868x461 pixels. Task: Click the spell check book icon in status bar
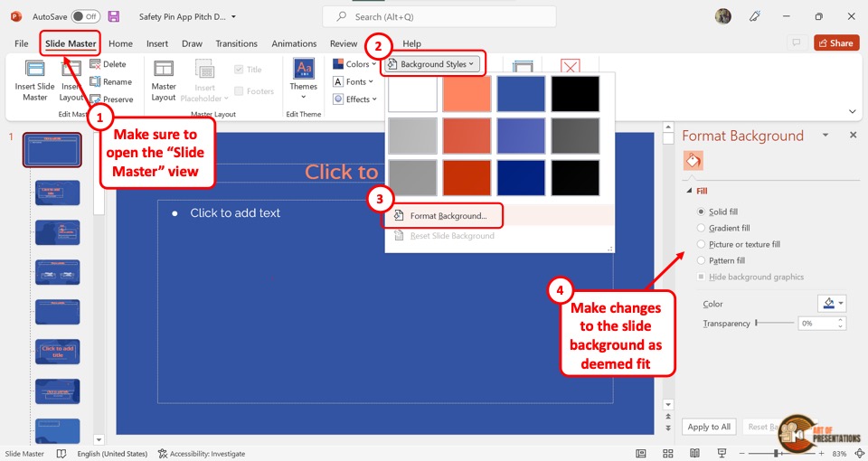point(61,454)
